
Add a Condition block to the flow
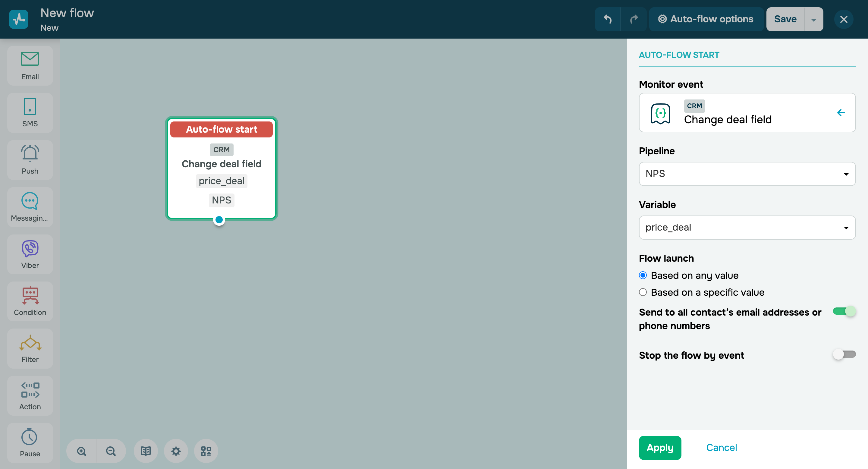(x=30, y=301)
